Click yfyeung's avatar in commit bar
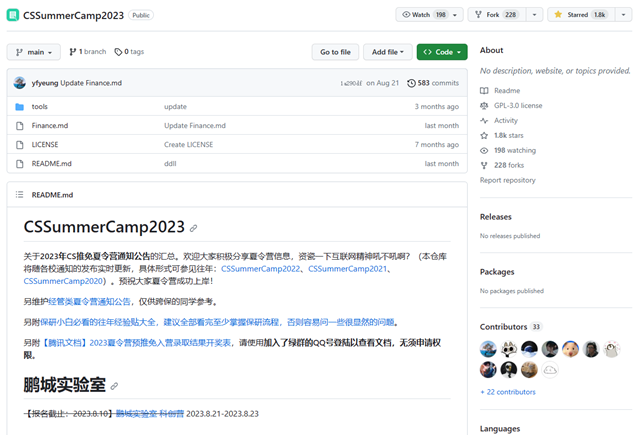640x435 pixels. click(x=20, y=83)
